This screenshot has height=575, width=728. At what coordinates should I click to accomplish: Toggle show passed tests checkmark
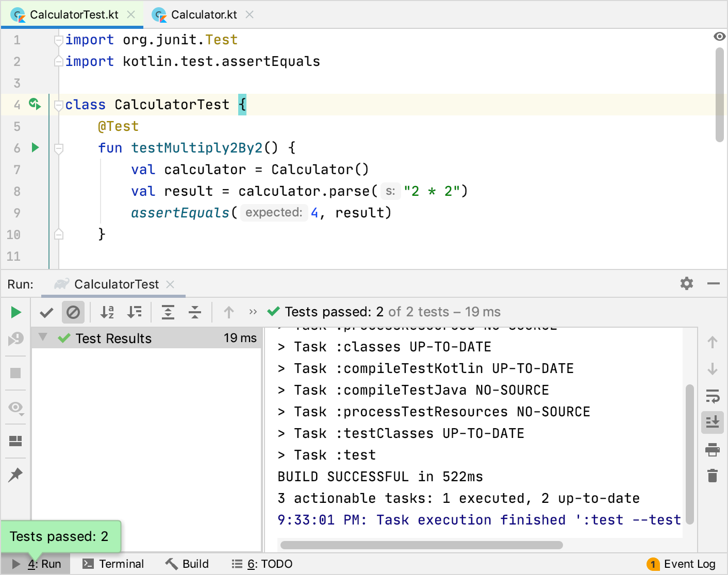click(x=46, y=312)
